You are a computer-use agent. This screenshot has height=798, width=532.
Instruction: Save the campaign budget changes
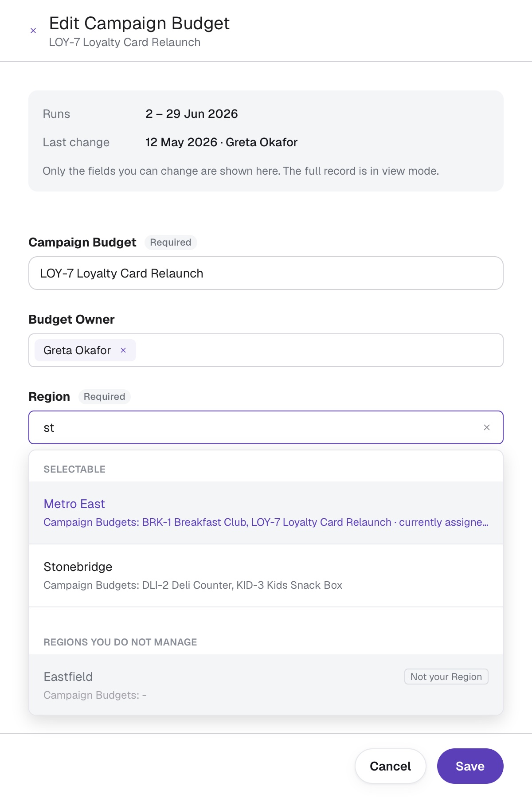click(470, 766)
